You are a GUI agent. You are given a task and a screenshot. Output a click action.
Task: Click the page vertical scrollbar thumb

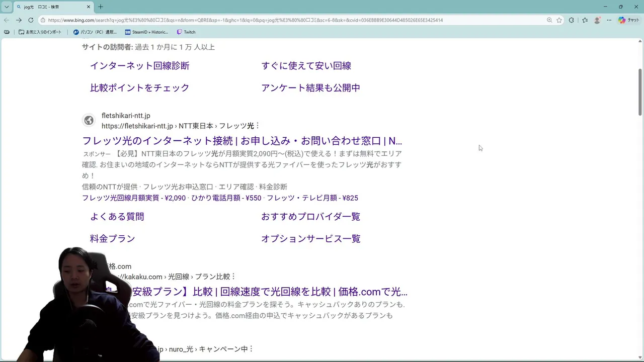(640, 92)
